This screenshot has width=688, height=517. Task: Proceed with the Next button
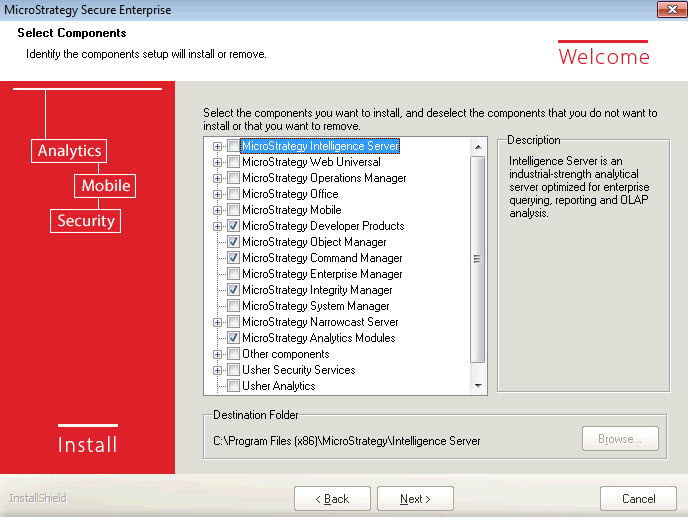pos(415,499)
